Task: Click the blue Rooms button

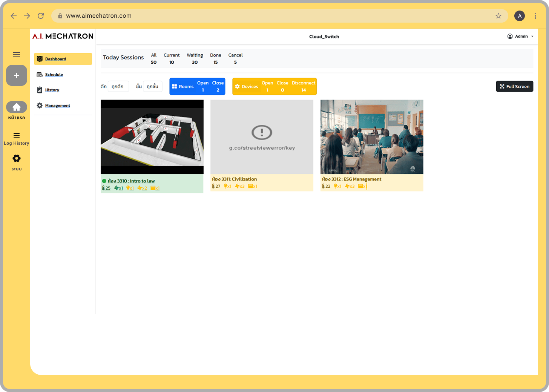Action: click(182, 86)
